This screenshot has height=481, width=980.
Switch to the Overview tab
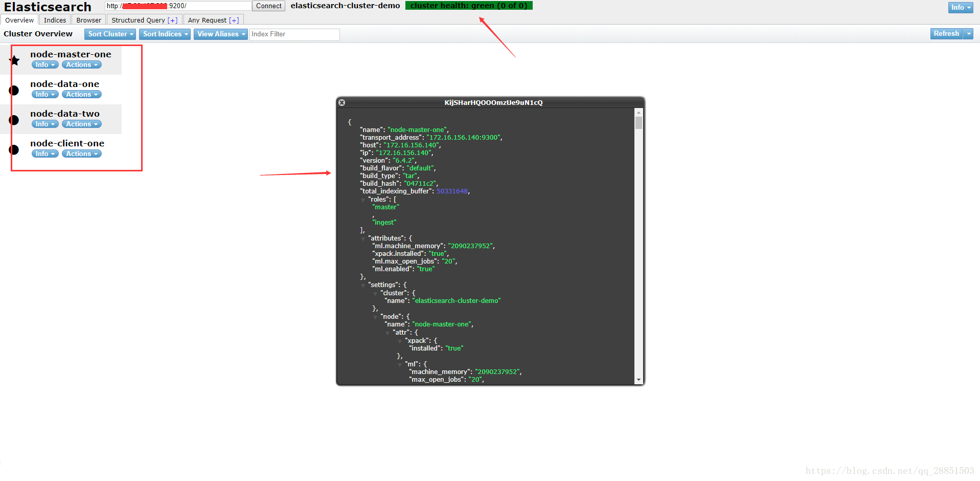19,20
